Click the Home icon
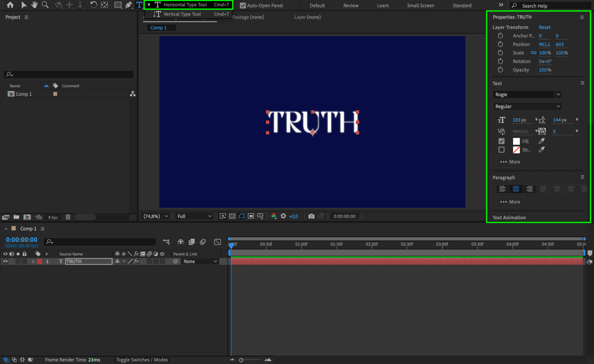The height and width of the screenshot is (364, 594). point(10,5)
